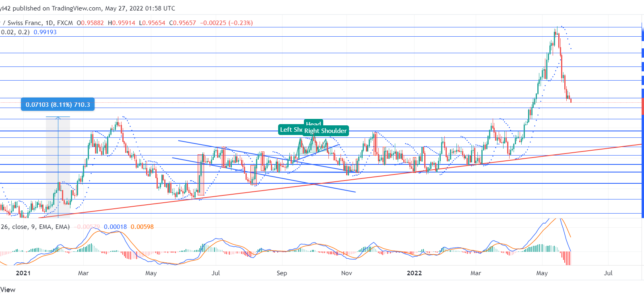Click the "May 27, 2022 01:58 UTC" timestamp
644x299 pixels.
[140, 8]
